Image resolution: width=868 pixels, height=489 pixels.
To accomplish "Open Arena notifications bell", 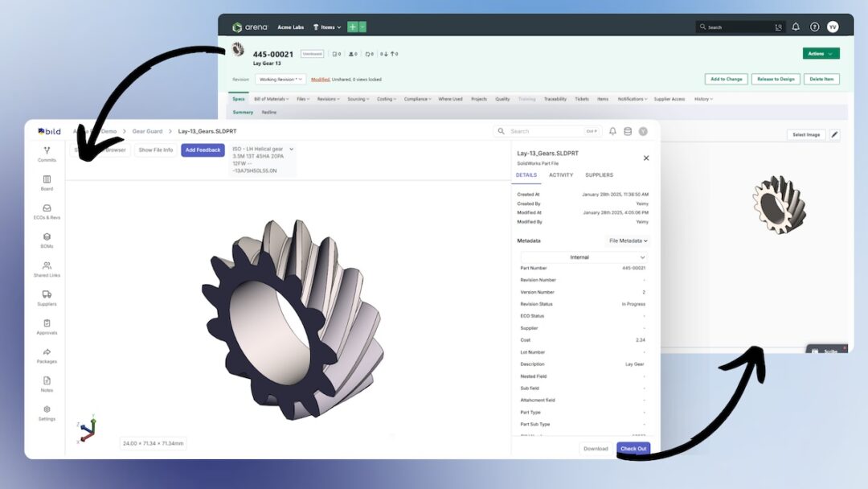I will coord(796,27).
